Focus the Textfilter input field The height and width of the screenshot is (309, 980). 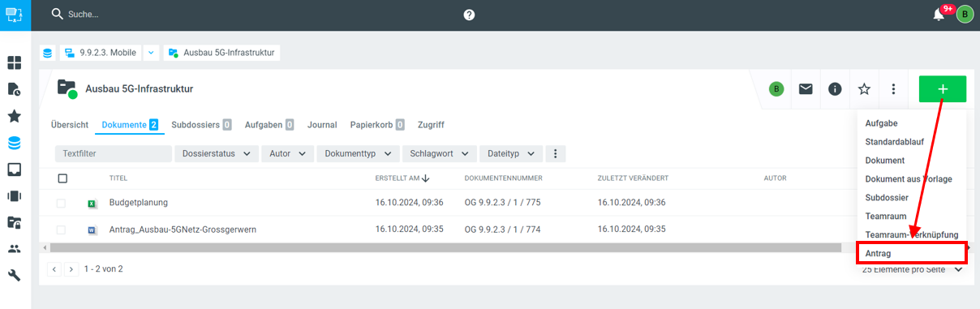pyautogui.click(x=114, y=153)
